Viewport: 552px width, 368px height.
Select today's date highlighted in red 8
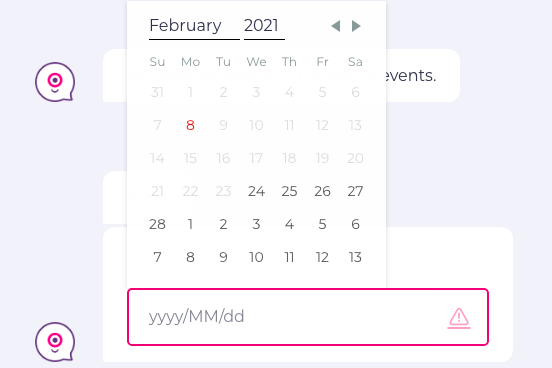(x=190, y=125)
